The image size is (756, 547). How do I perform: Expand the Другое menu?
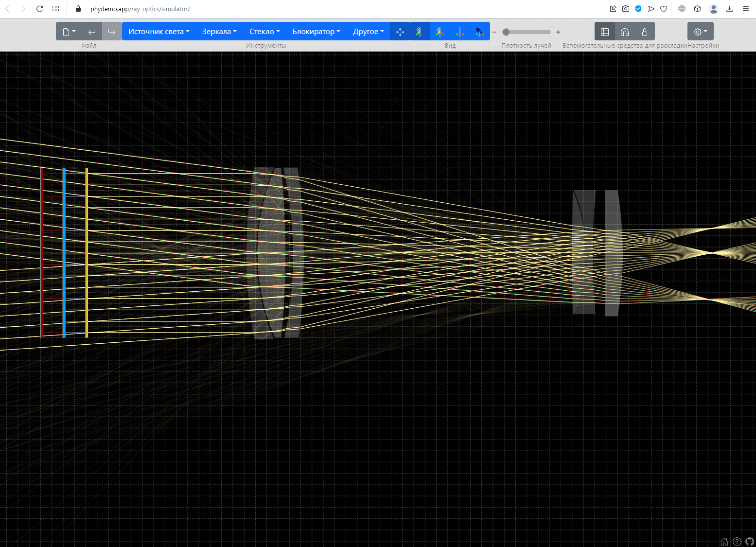click(x=368, y=32)
